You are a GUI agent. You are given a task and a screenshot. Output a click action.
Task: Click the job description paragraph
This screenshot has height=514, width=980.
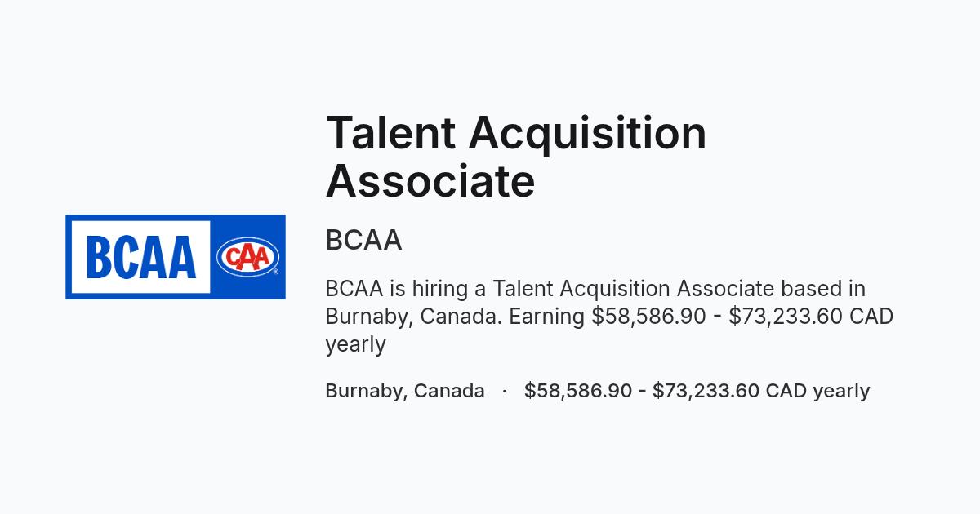pos(609,317)
